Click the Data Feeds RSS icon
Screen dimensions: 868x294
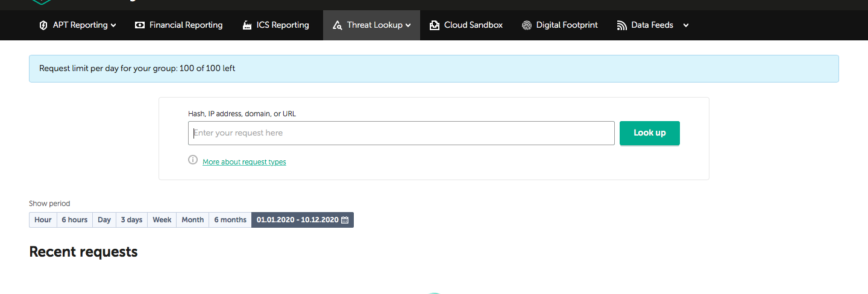tap(622, 25)
